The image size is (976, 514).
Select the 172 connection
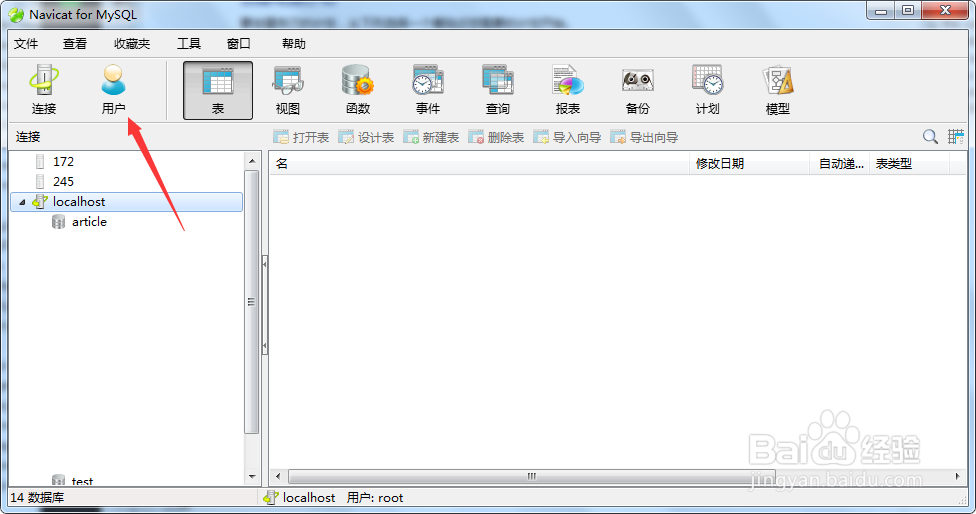click(63, 162)
